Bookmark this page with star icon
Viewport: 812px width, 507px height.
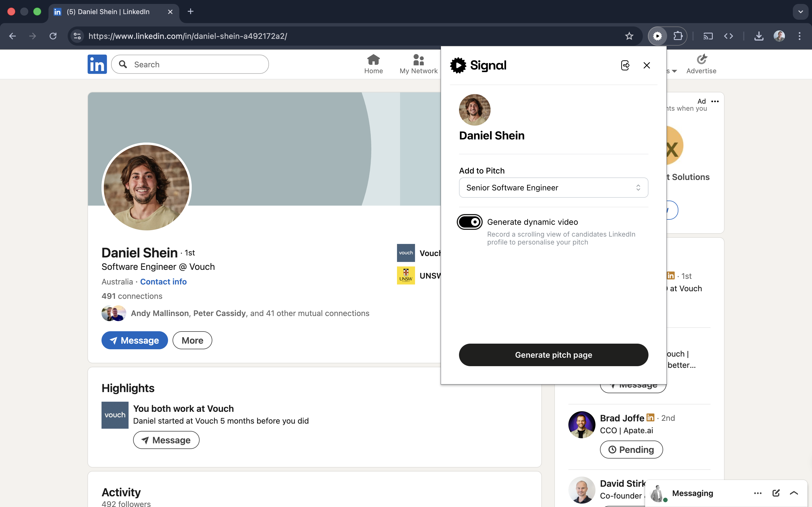(629, 36)
